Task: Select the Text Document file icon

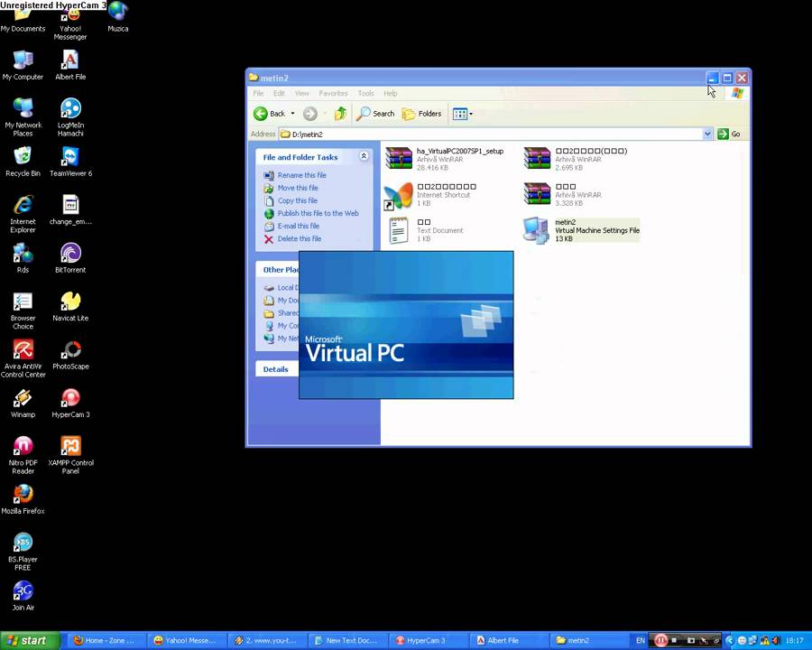Action: tap(399, 230)
